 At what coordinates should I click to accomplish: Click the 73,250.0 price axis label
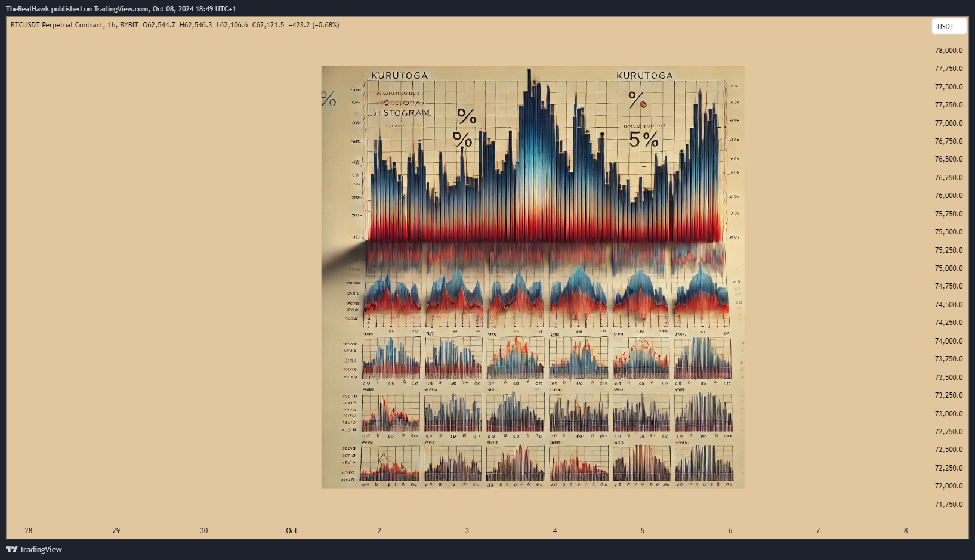[x=949, y=395]
